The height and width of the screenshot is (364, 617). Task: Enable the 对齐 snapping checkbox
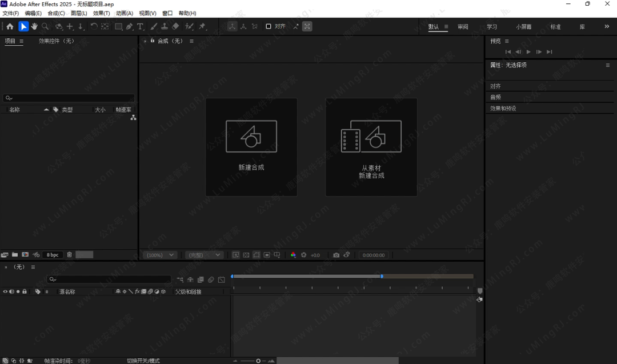pyautogui.click(x=269, y=26)
